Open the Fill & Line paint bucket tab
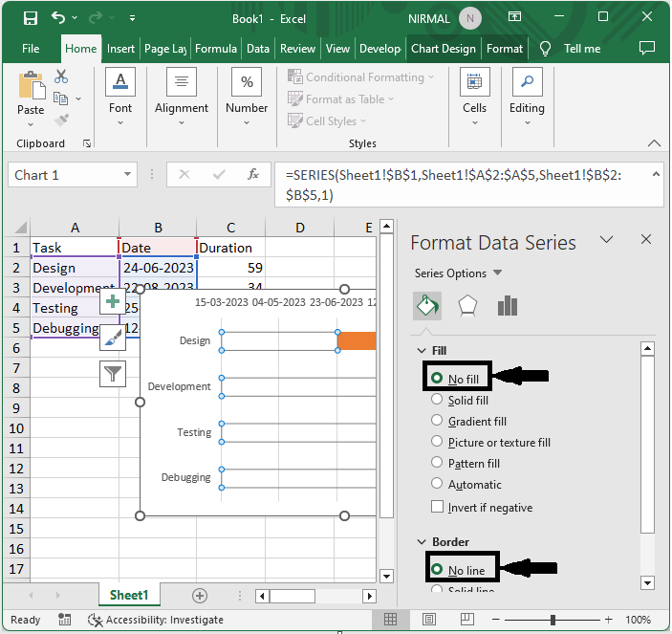Screen dimensions: 672x634 point(426,306)
